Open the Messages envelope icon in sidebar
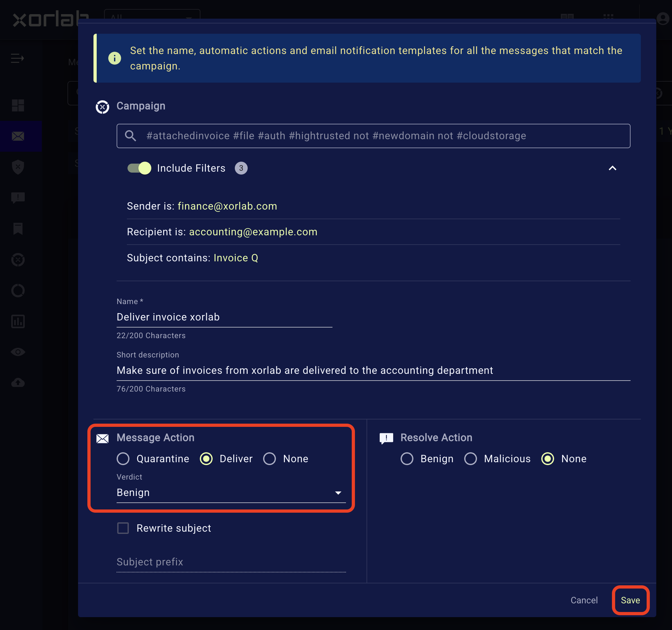Screen dimensions: 672x630 pyautogui.click(x=18, y=136)
